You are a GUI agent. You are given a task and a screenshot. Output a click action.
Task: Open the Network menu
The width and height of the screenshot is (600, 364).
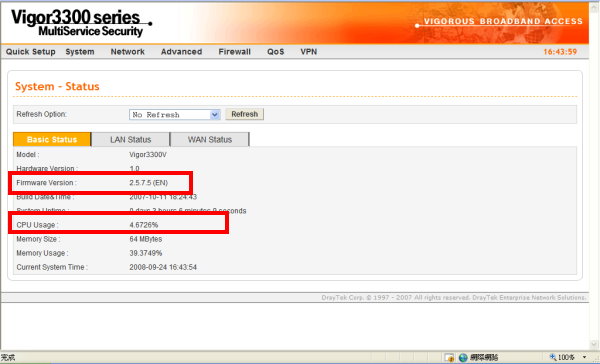click(x=127, y=52)
